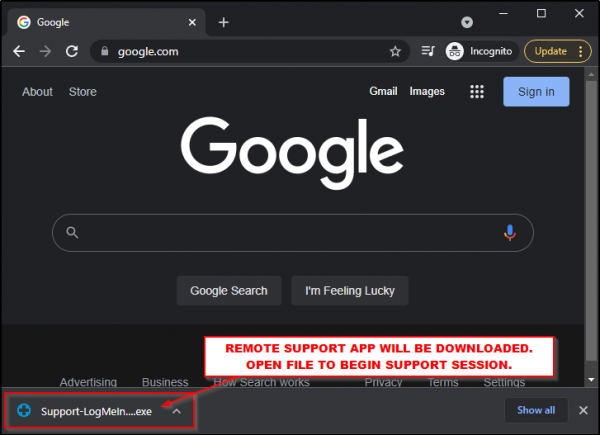Click the Google logo
This screenshot has height=435, width=600.
292,153
